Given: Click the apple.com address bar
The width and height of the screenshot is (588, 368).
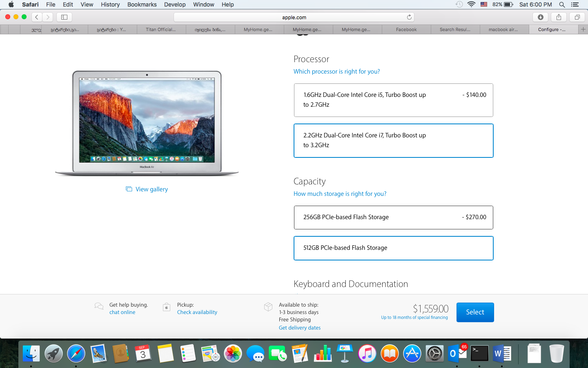Looking at the screenshot, I should click(x=294, y=17).
